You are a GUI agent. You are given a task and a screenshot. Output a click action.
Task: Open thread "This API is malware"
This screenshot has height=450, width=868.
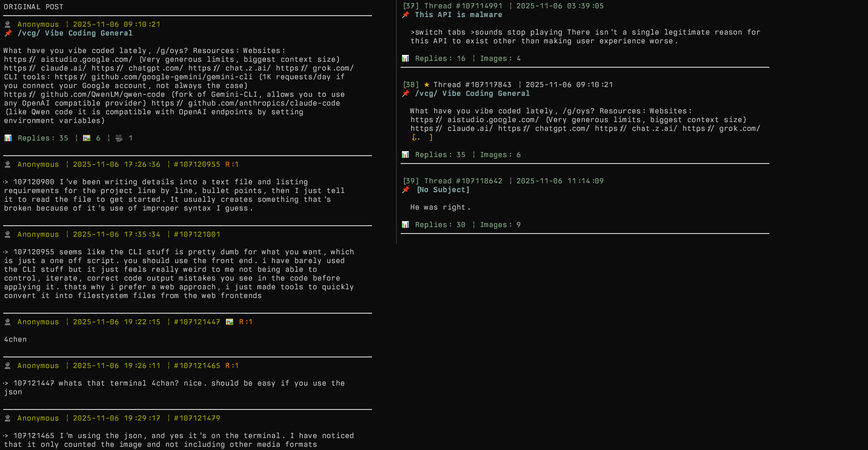coord(459,15)
